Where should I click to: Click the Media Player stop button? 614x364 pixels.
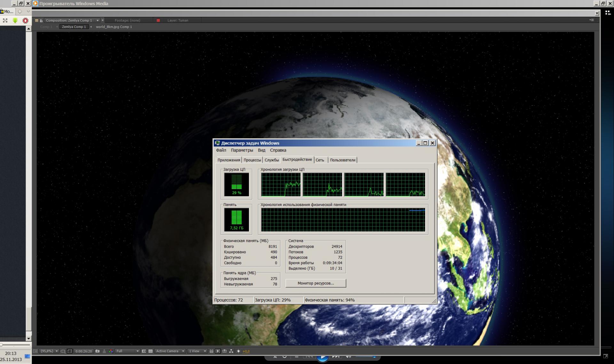tap(296, 356)
